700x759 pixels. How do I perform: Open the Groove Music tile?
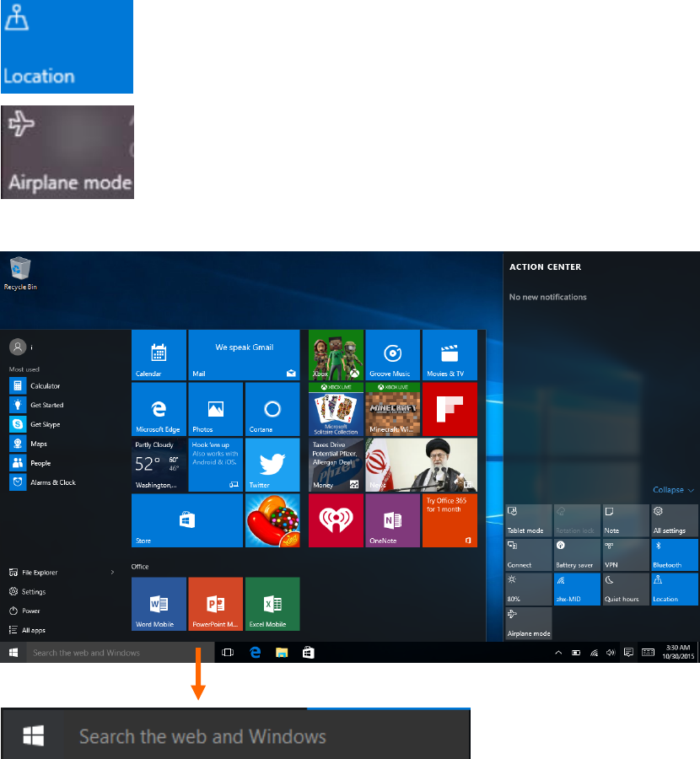[393, 355]
